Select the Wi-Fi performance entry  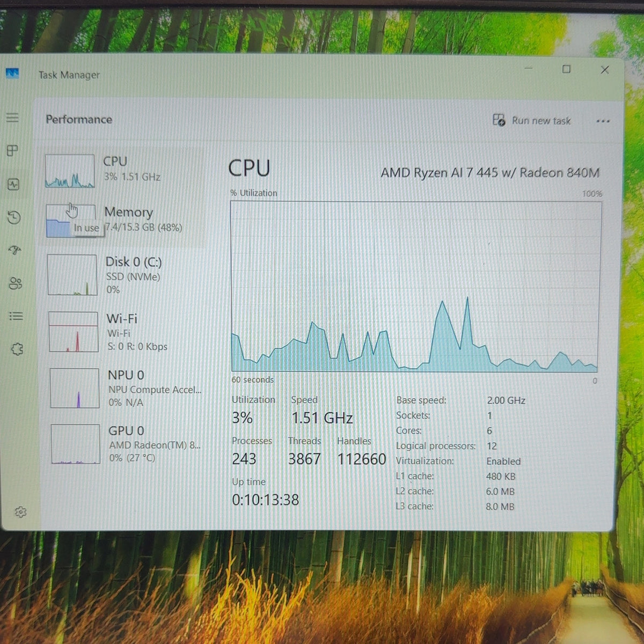pos(126,332)
